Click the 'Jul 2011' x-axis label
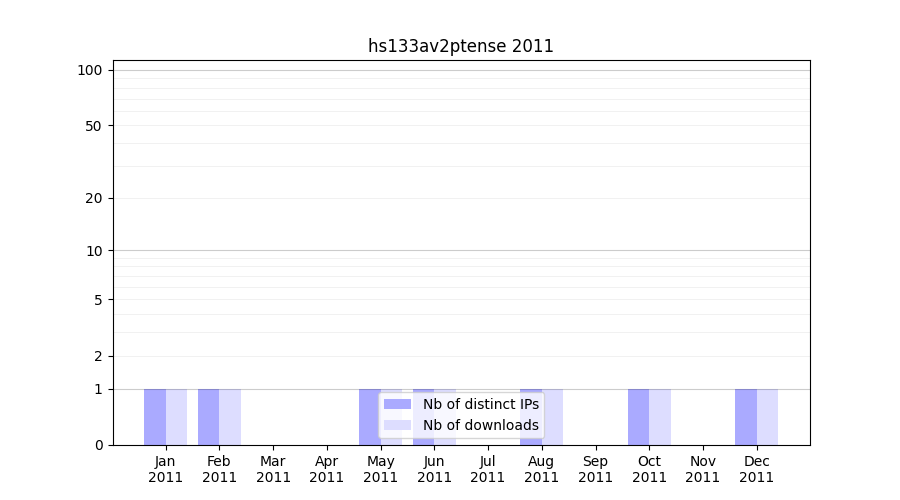Screen dimensions: 900x500 click(x=488, y=469)
